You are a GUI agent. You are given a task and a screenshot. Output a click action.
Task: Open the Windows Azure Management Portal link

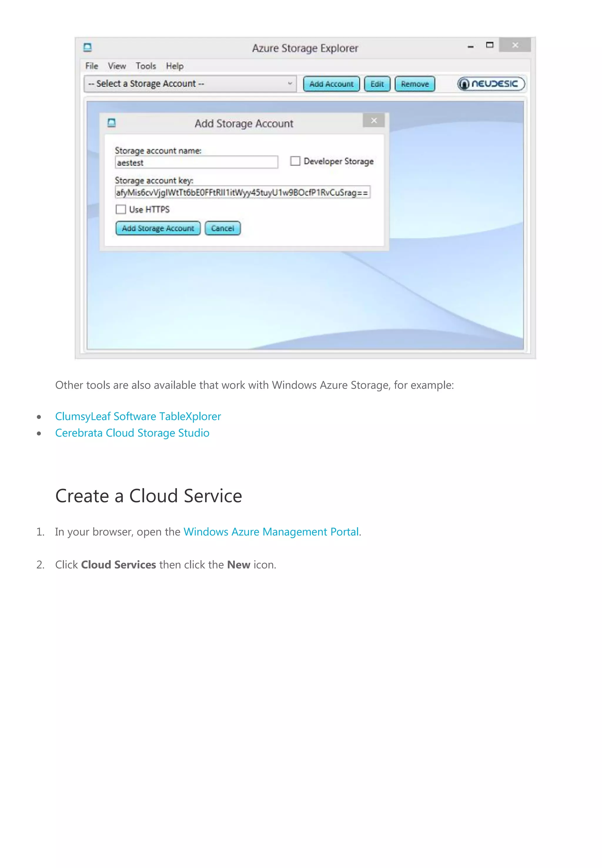click(x=271, y=532)
